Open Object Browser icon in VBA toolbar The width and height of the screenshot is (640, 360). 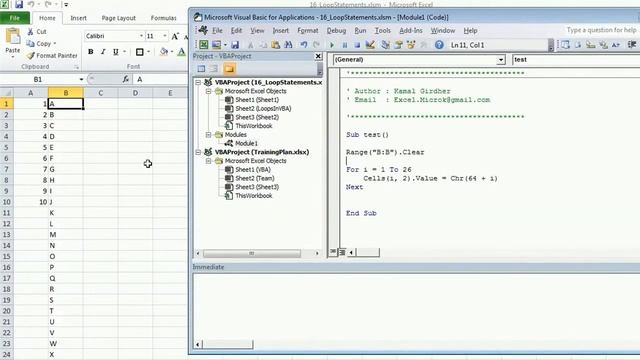(411, 45)
